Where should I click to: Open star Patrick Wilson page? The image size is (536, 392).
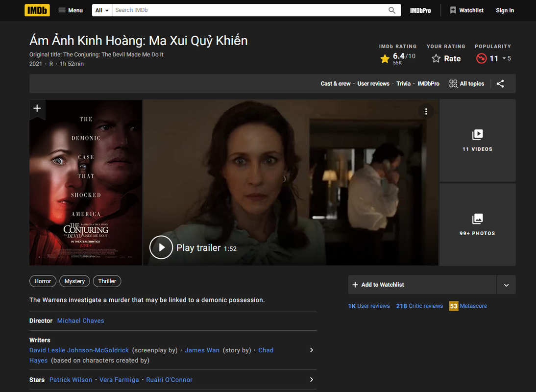click(71, 380)
